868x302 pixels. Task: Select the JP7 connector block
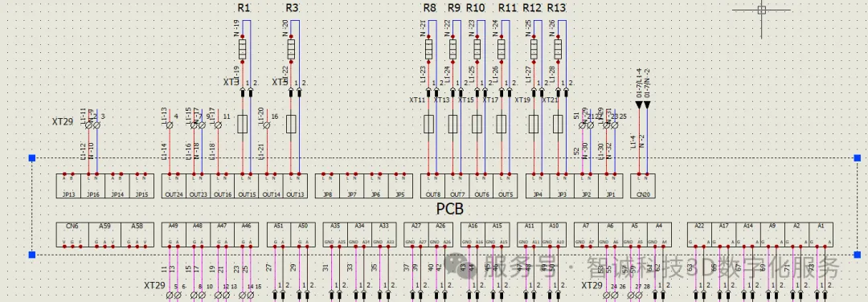(352, 186)
